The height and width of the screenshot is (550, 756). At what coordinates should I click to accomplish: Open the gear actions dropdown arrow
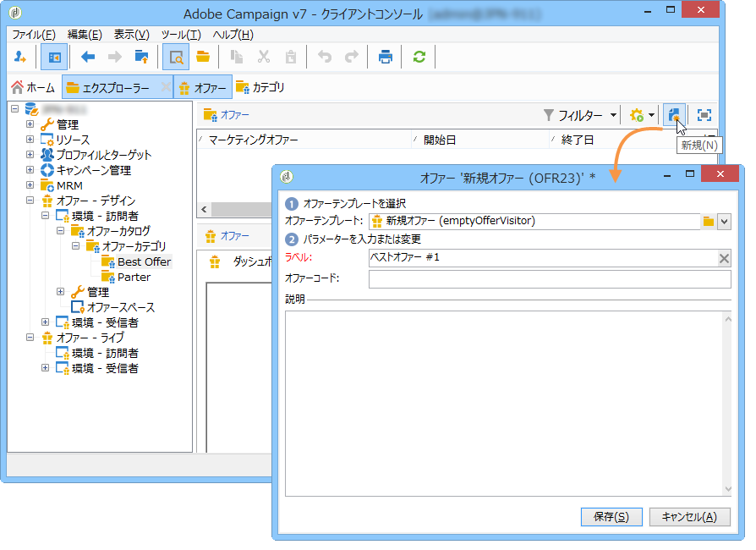651,115
